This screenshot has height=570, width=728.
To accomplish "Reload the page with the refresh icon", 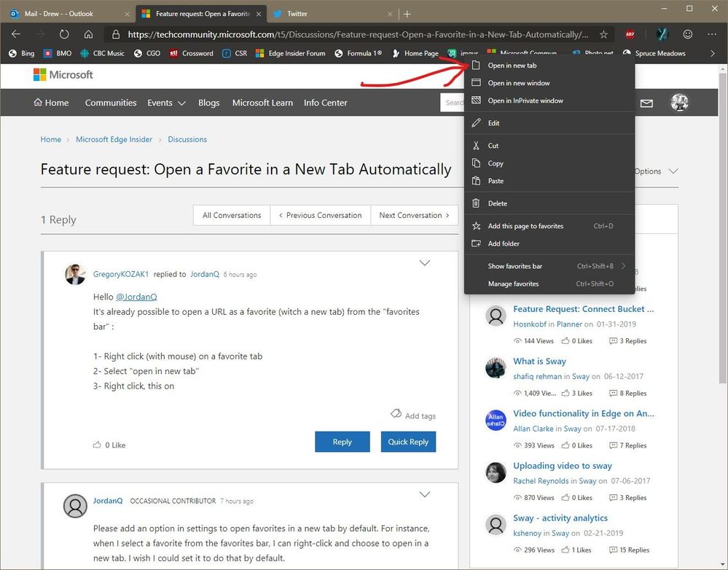I will (64, 34).
